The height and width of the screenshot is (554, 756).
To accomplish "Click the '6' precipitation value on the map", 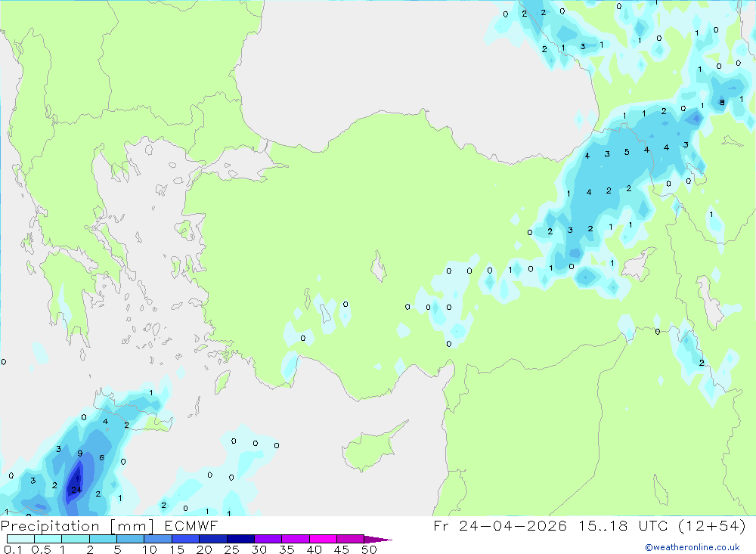I will 102,457.
